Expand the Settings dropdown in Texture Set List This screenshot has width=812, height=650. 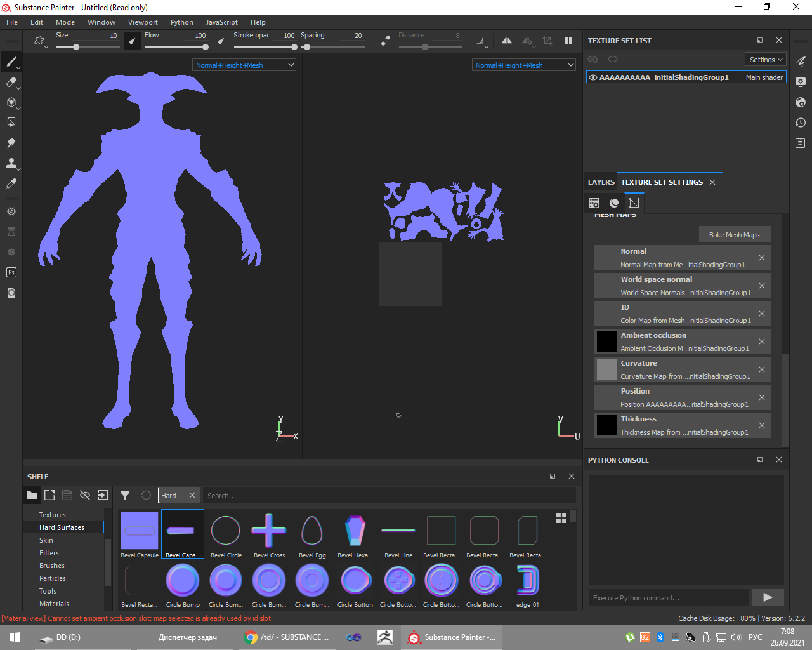pos(766,60)
